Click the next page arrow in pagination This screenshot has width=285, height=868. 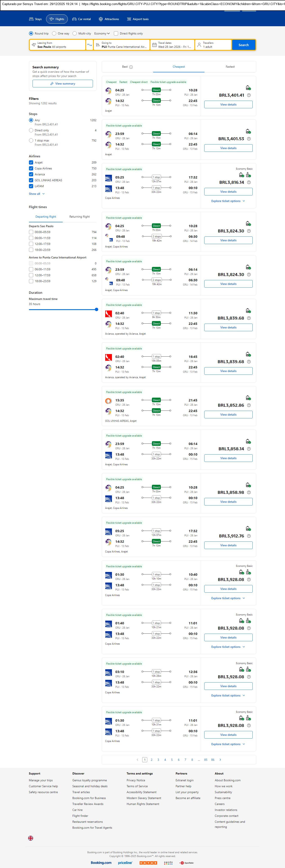[x=220, y=759]
